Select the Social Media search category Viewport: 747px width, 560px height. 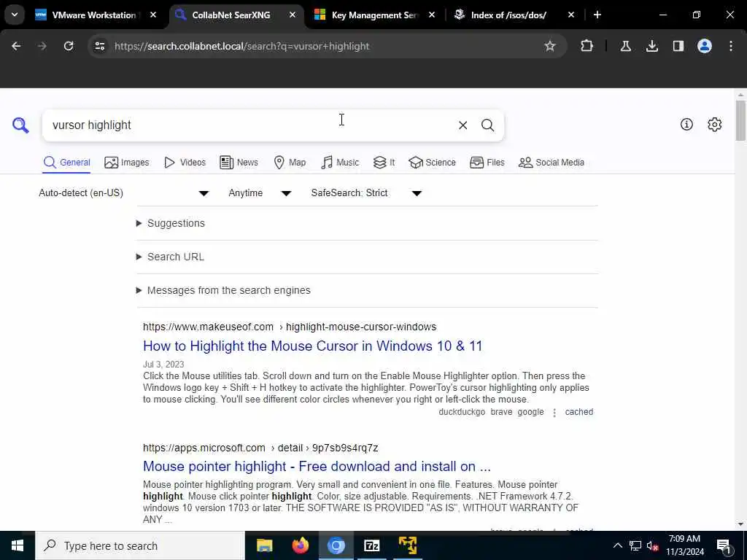pos(551,163)
